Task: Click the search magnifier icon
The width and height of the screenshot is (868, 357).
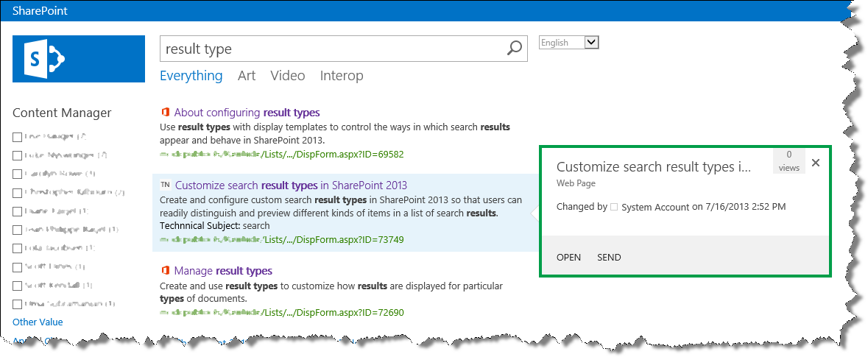Action: 515,48
